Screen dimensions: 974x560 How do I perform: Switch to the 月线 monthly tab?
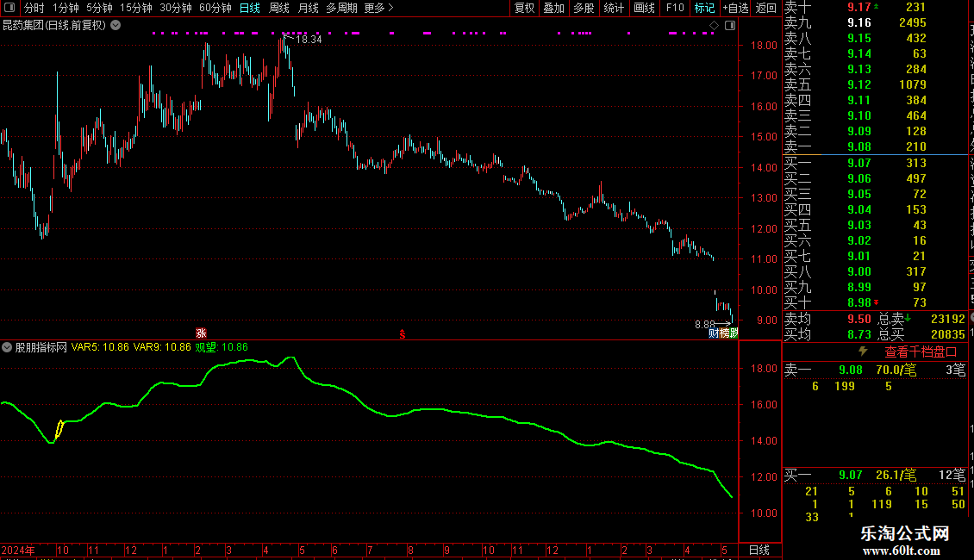pos(308,8)
